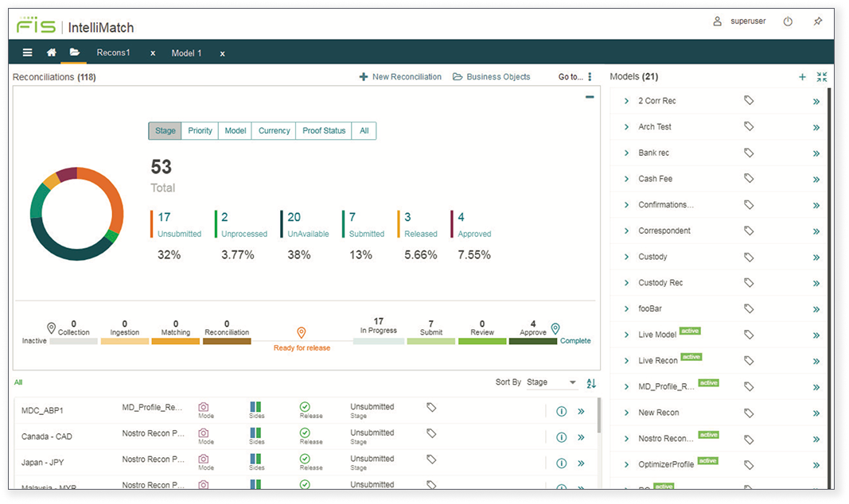Toggle sort order direction icon
This screenshot has width=849, height=504.
(591, 383)
